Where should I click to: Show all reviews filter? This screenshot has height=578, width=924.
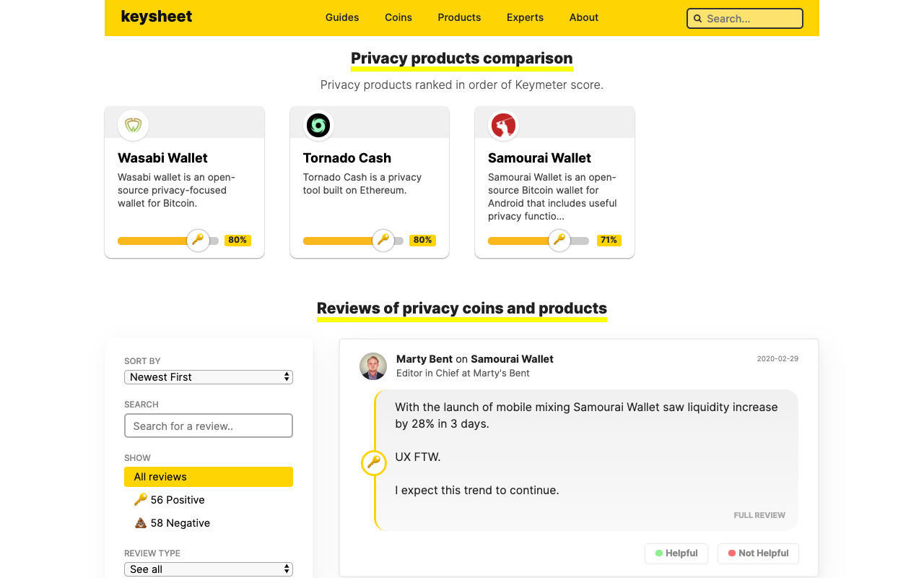tap(209, 477)
